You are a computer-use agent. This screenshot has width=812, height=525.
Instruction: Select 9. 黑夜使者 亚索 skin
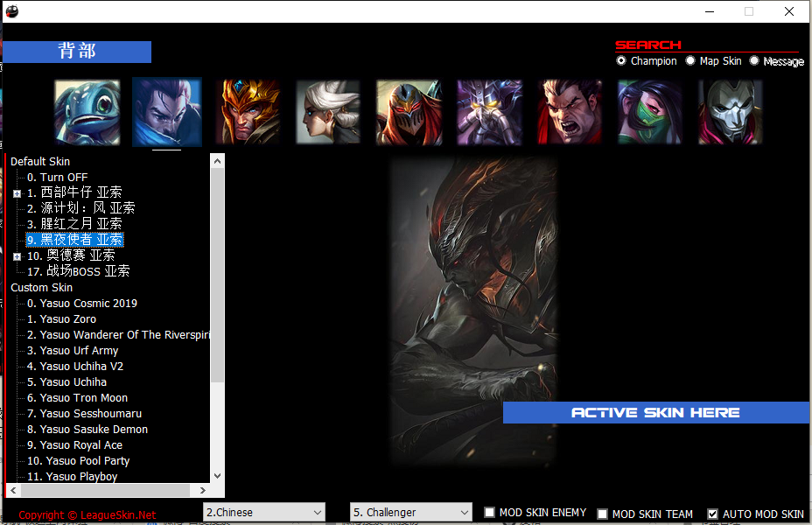74,240
